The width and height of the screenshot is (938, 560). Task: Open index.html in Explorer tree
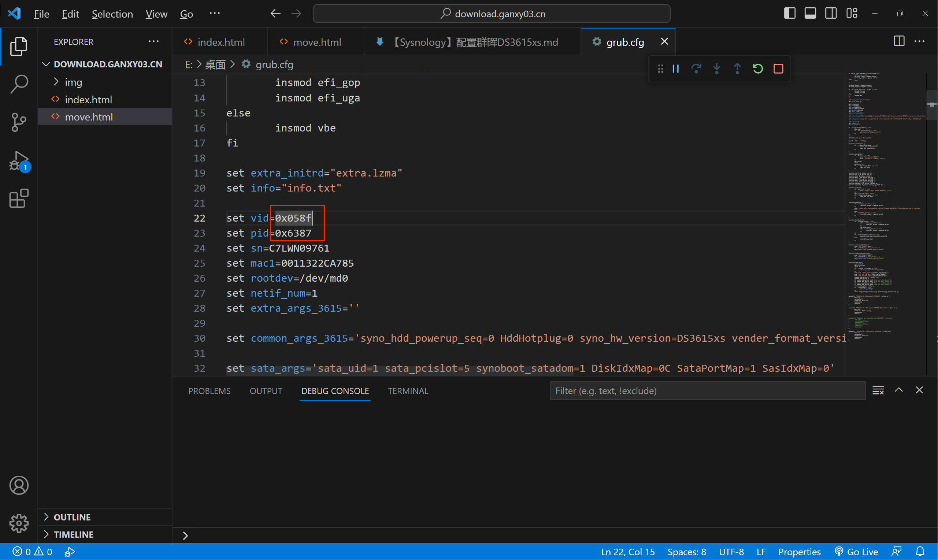tap(105, 100)
